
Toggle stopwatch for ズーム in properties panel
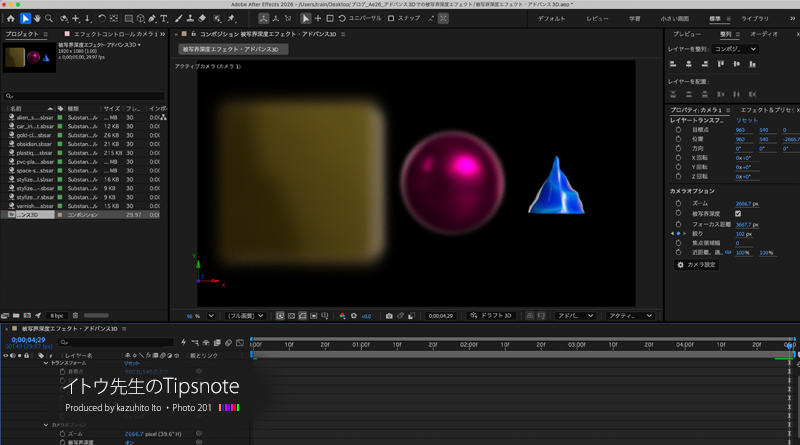679,203
